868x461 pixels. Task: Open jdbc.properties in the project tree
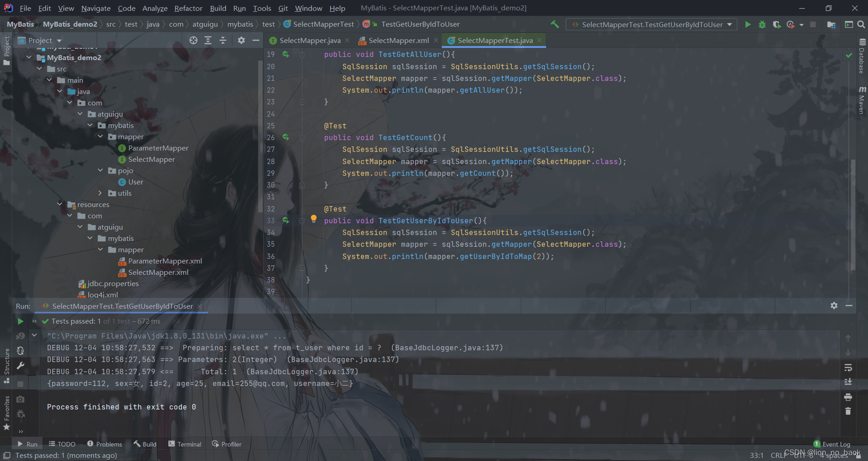tap(113, 283)
